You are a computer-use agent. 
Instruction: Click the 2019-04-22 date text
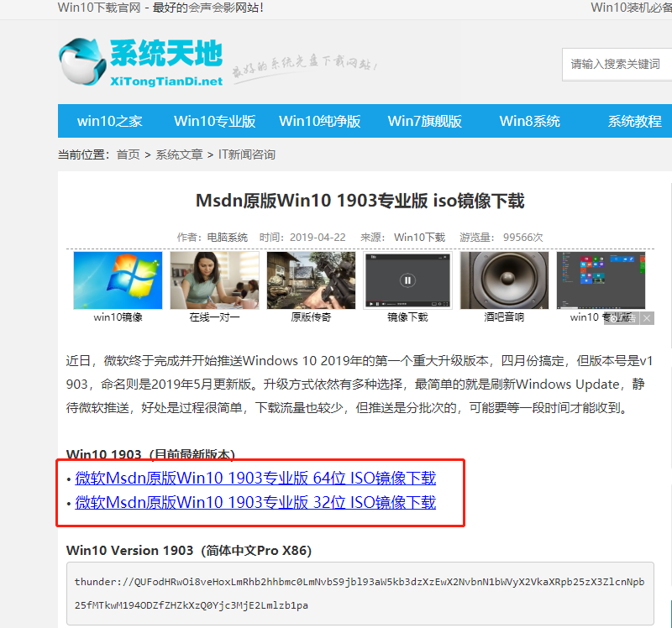coord(318,238)
